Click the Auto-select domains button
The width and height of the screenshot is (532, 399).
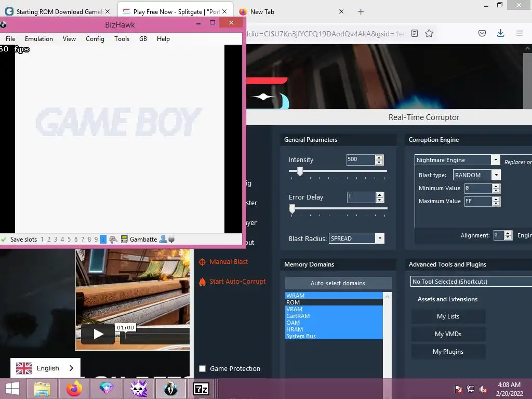pyautogui.click(x=338, y=283)
